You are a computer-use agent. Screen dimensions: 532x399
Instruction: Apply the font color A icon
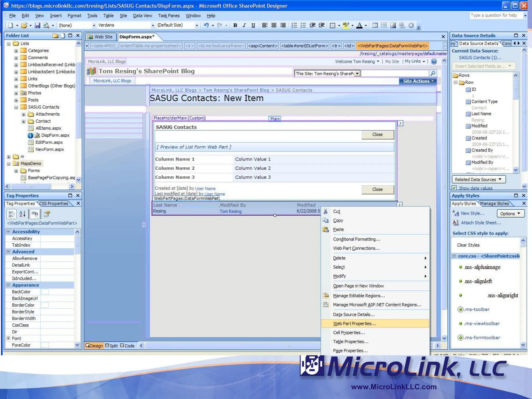tap(360, 25)
